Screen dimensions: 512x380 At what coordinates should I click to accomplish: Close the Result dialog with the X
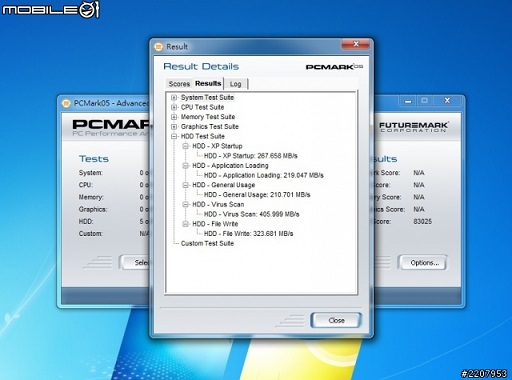click(356, 44)
